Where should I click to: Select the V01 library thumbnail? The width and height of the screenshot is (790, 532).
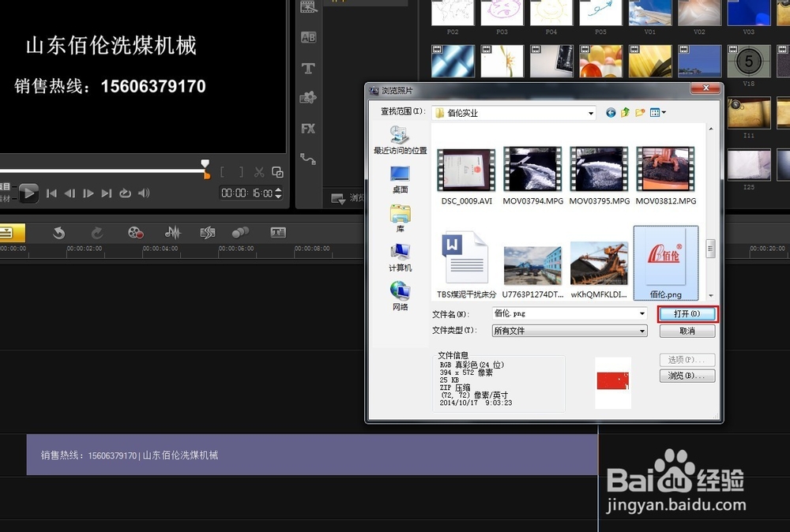[x=650, y=13]
